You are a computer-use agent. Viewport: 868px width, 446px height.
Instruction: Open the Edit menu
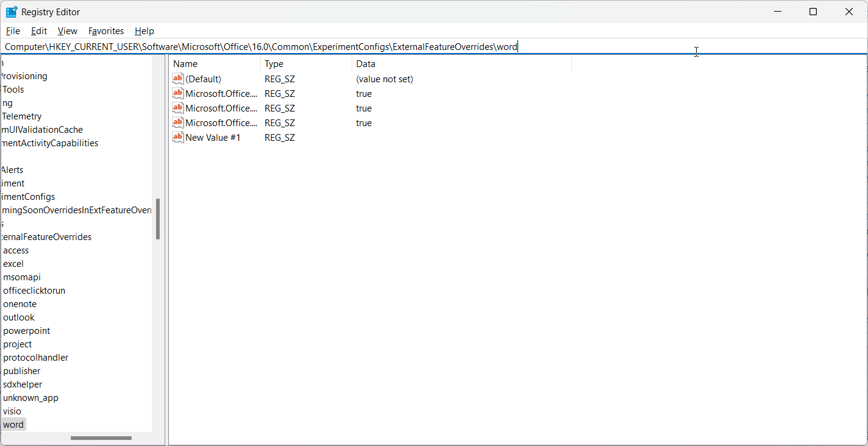(x=39, y=30)
